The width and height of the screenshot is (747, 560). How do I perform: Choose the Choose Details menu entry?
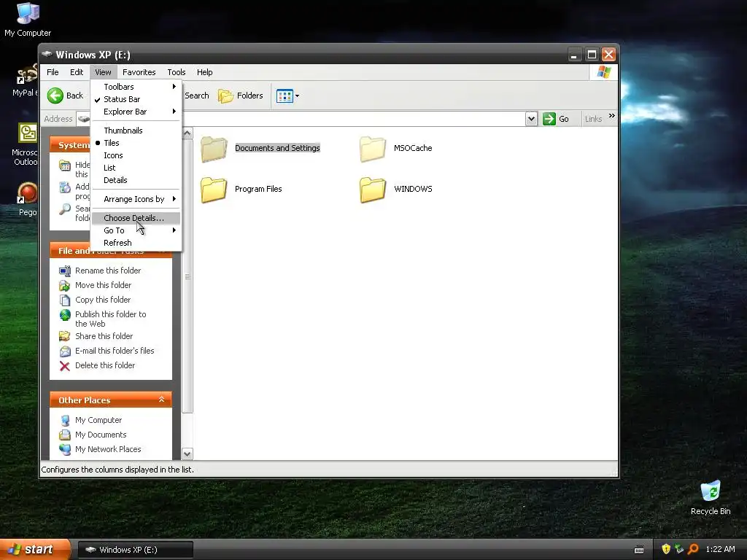point(136,218)
